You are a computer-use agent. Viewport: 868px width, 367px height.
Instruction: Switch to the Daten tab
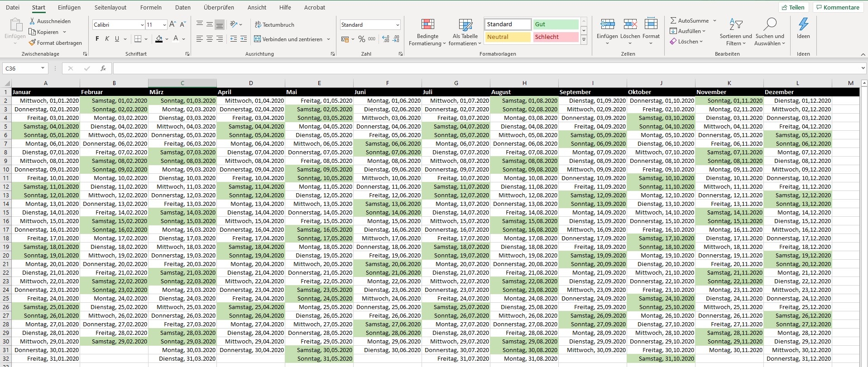(x=182, y=7)
